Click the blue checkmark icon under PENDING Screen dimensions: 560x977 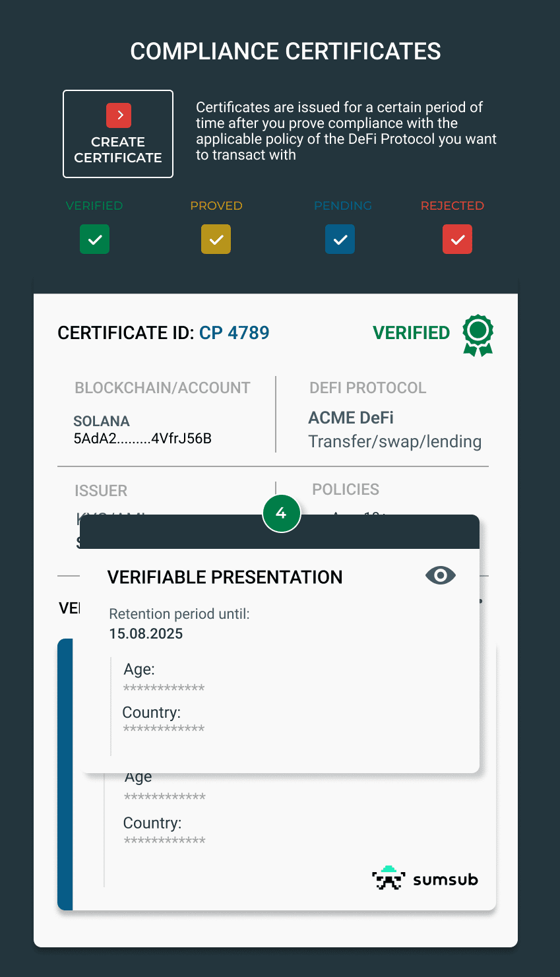[340, 239]
